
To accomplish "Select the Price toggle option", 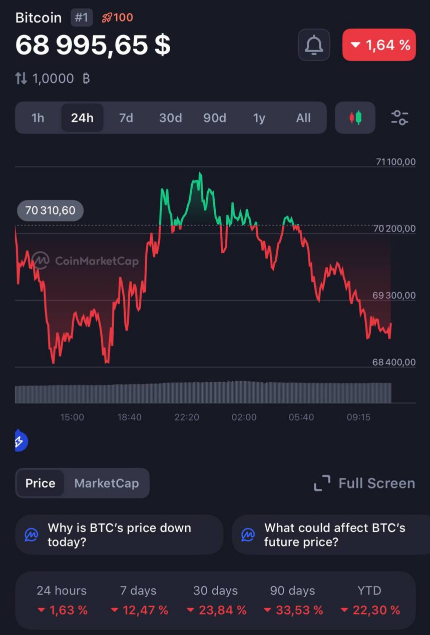I will click(x=40, y=483).
